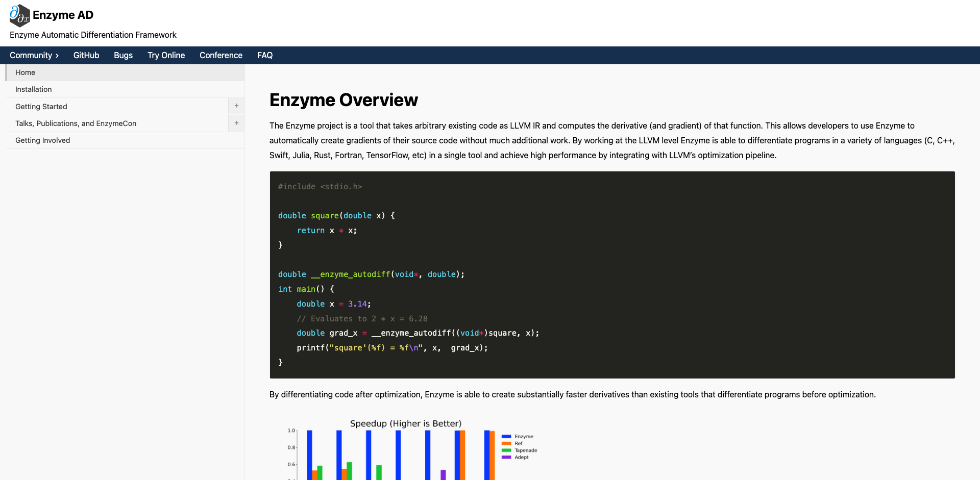Viewport: 980px width, 480px height.
Task: Open the Installation sidebar page
Action: [125, 89]
